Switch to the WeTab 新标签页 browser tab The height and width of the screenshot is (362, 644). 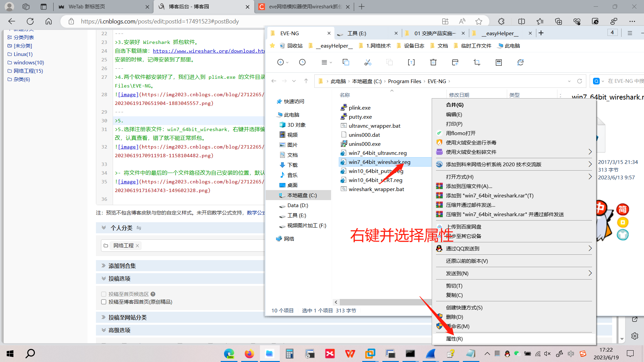click(103, 7)
